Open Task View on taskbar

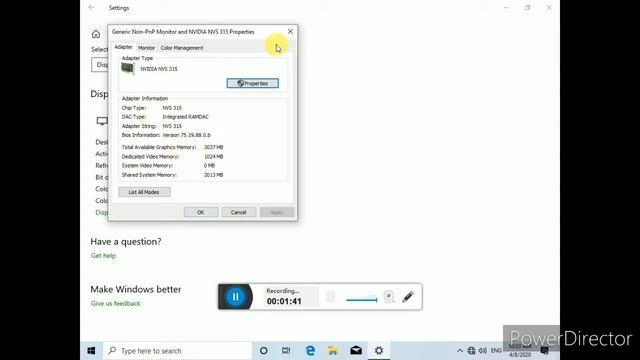click(286, 351)
